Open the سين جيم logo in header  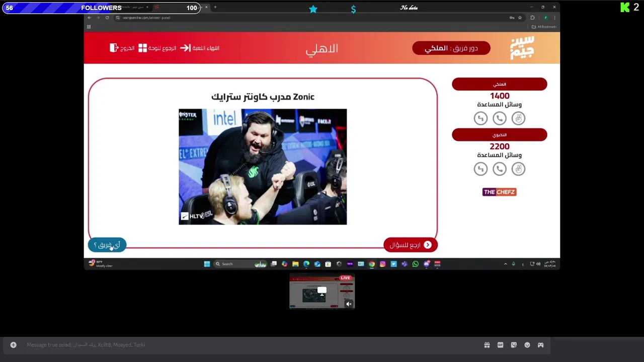[x=522, y=48]
